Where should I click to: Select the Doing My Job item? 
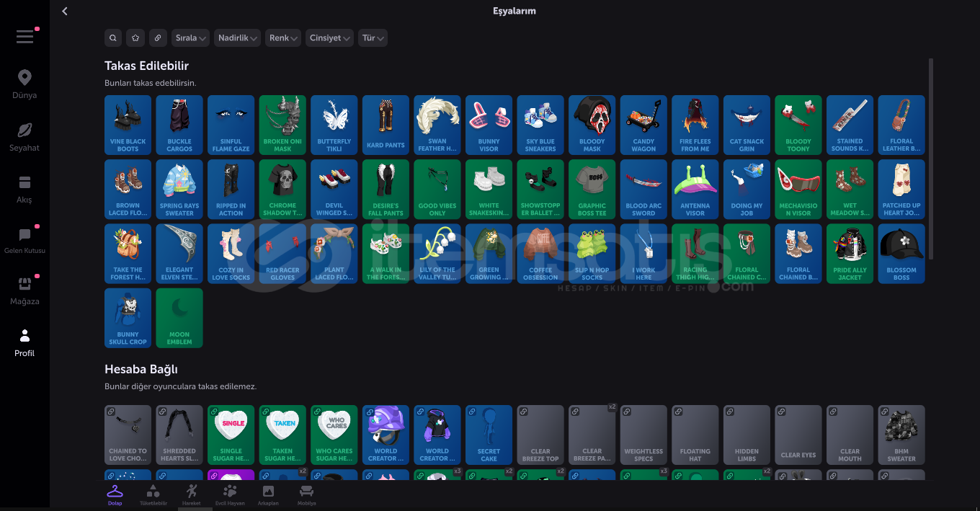coord(747,189)
